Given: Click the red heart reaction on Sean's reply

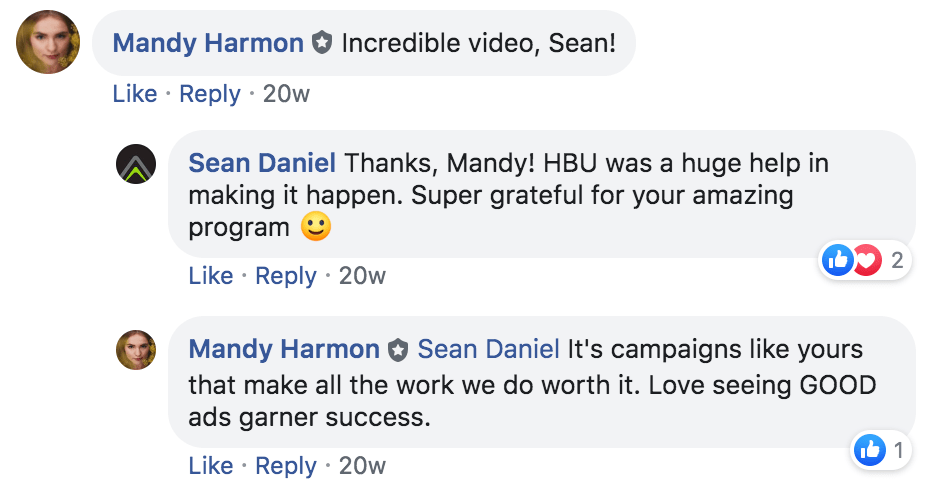Looking at the screenshot, I should (x=868, y=260).
